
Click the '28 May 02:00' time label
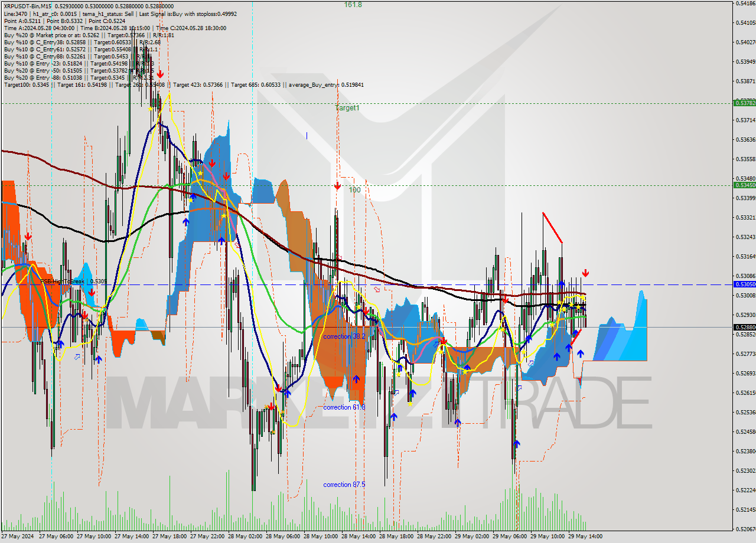tap(245, 537)
